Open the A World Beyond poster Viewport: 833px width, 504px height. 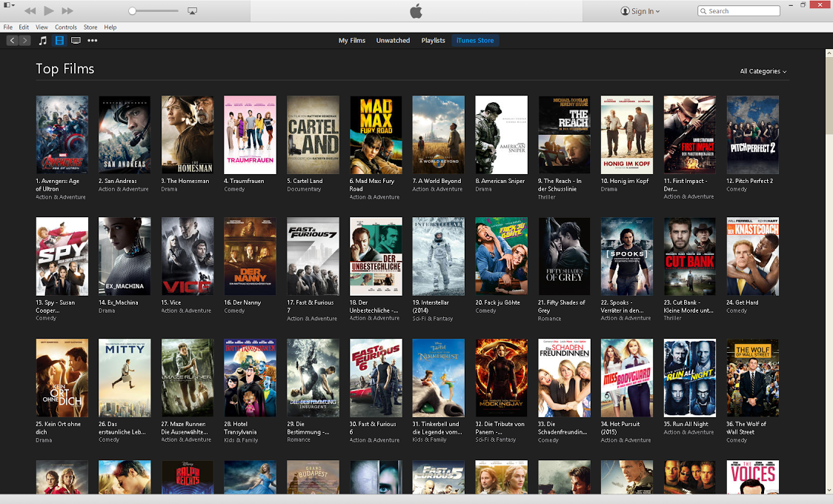438,135
